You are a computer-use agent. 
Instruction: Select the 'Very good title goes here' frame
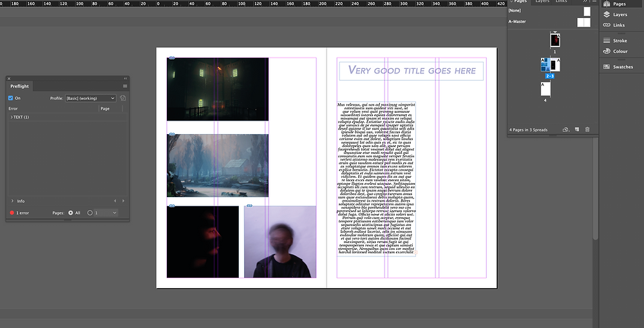(x=411, y=71)
